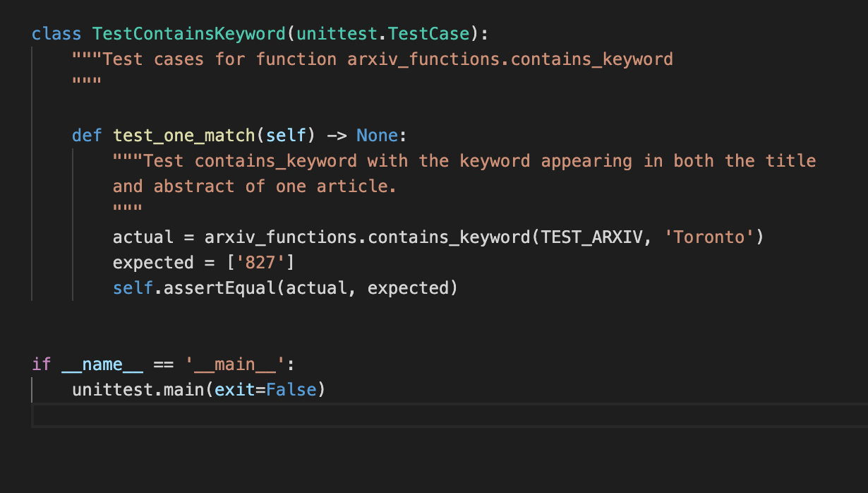
Task: Select the '__main__' string literal
Action: [x=233, y=364]
